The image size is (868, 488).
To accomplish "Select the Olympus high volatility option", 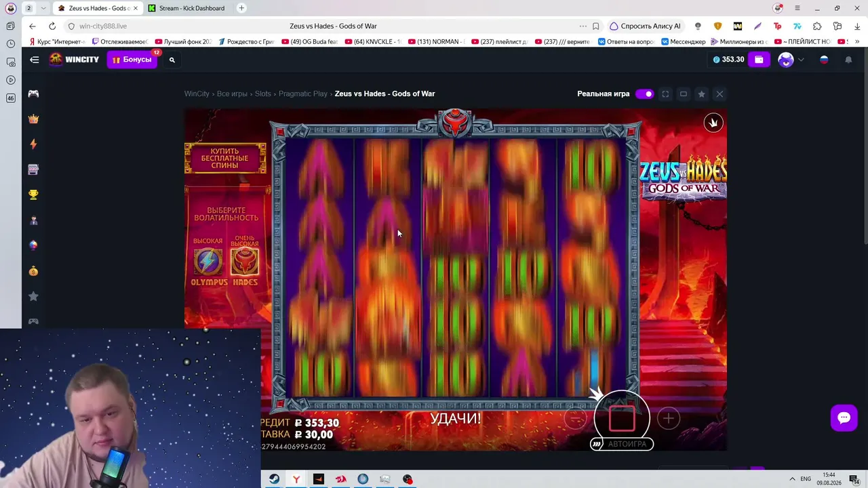I will pyautogui.click(x=208, y=262).
